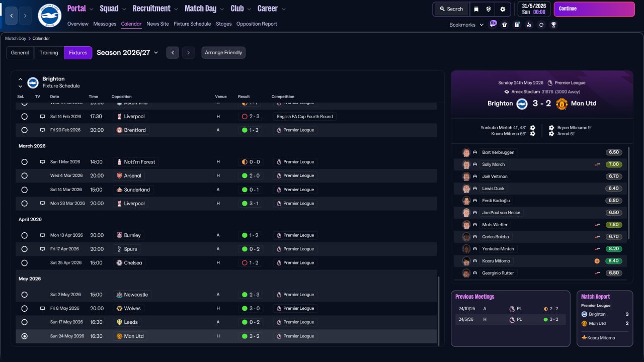Select the Chelsea fixture radio button
The width and height of the screenshot is (644, 362).
point(24,263)
